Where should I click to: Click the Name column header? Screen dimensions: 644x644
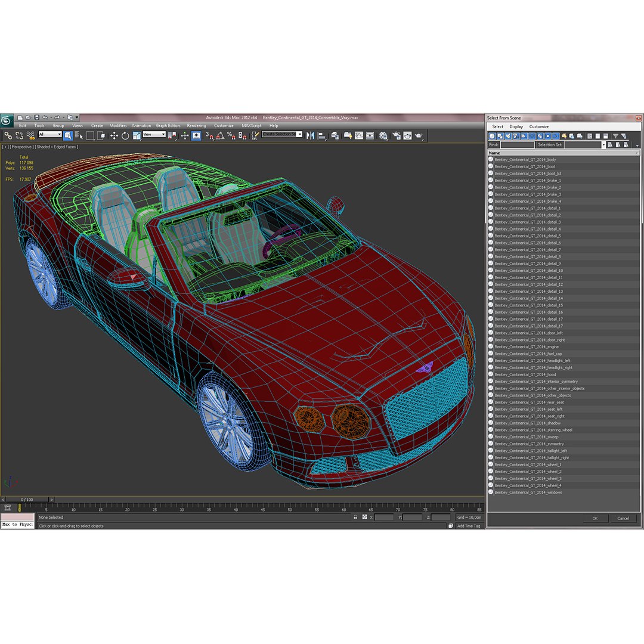click(x=563, y=153)
